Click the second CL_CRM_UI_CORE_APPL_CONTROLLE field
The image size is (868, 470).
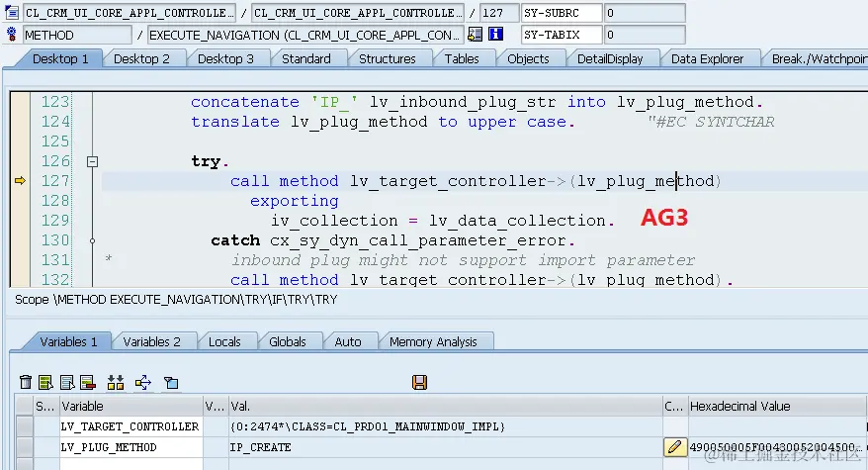coord(358,13)
